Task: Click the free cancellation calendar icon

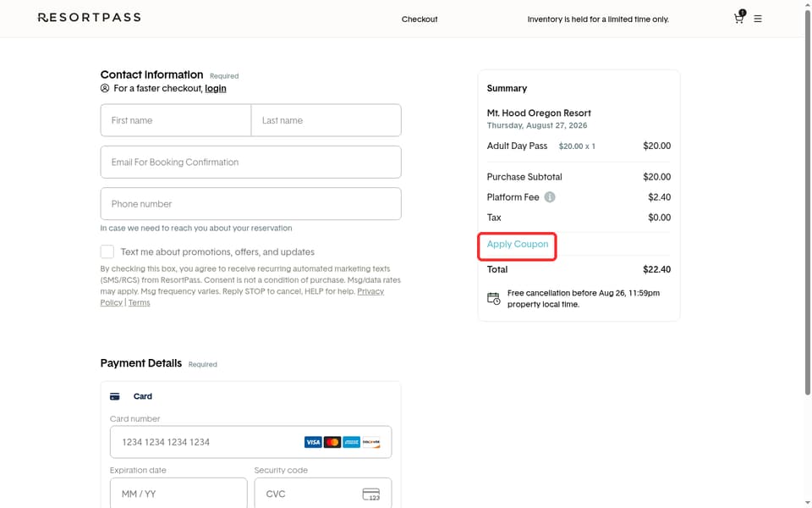Action: 493,299
